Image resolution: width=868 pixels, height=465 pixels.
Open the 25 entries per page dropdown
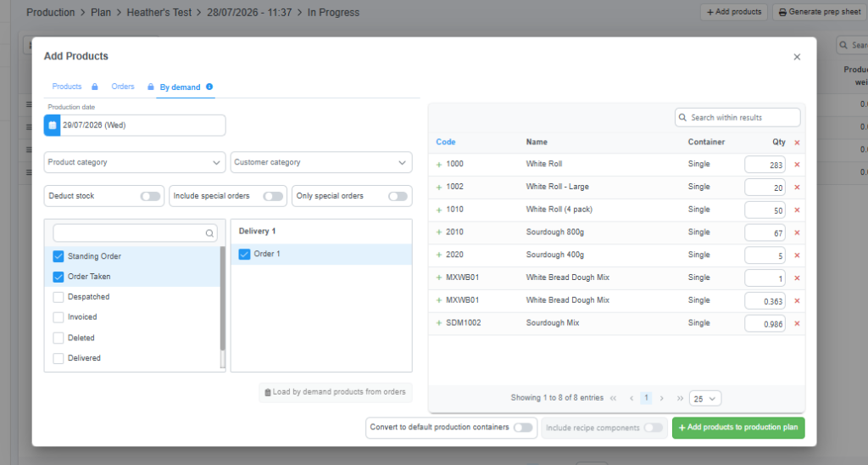[704, 399]
